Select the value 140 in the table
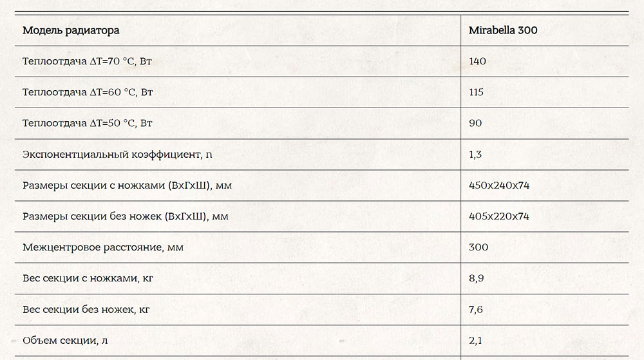 [x=477, y=62]
